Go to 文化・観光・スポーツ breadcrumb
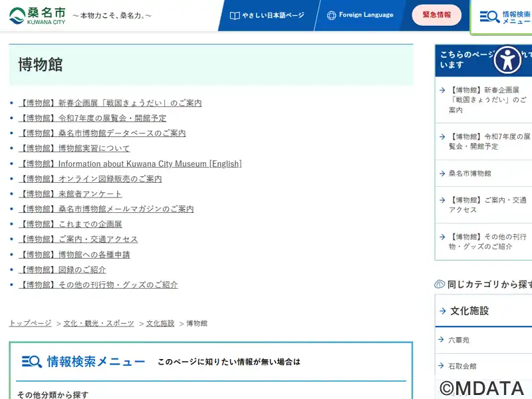This screenshot has height=399, width=532. tap(98, 323)
